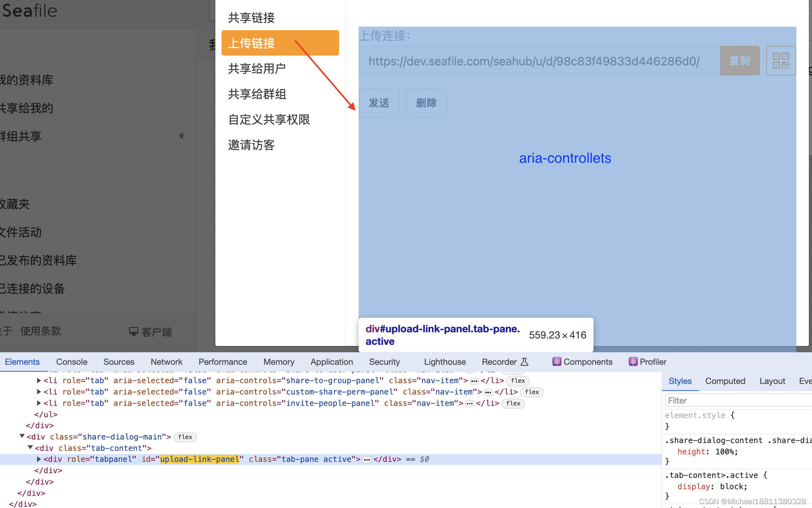Expand ellipsis in upload-link-panel row
812x508 pixels.
[x=367, y=459]
